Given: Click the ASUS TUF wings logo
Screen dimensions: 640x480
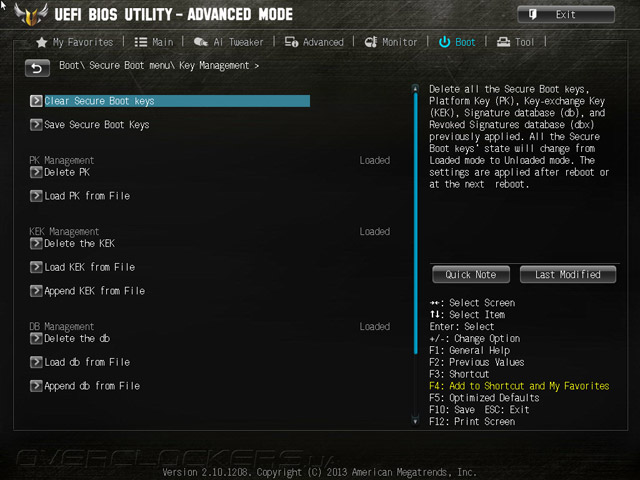Looking at the screenshot, I should [31, 14].
